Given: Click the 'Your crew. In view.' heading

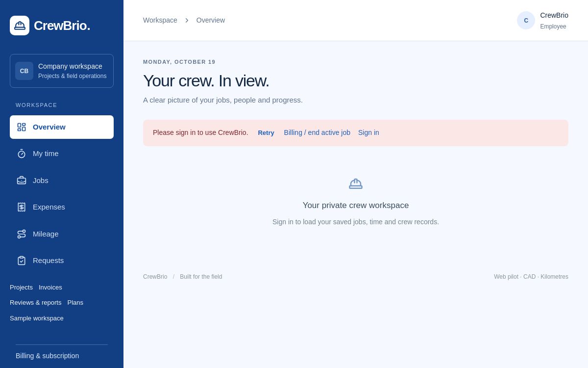Looking at the screenshot, I should coord(206,81).
